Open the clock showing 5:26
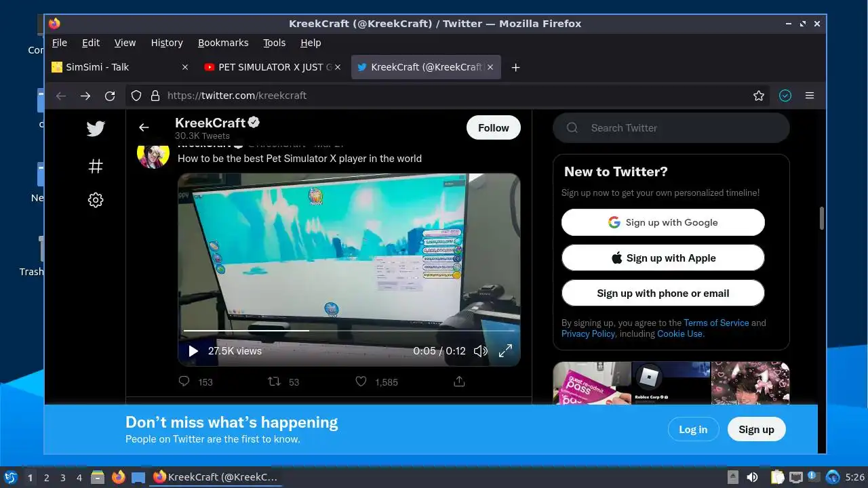The width and height of the screenshot is (868, 488). tap(855, 478)
